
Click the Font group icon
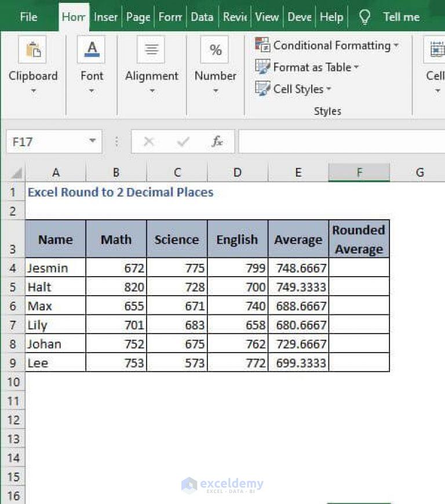click(92, 49)
